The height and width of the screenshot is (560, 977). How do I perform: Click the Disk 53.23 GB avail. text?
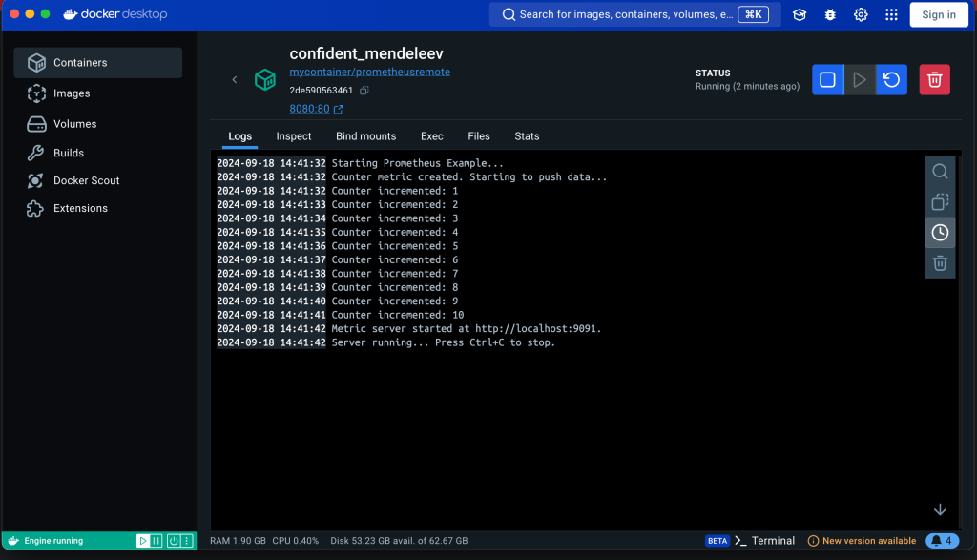tap(400, 541)
